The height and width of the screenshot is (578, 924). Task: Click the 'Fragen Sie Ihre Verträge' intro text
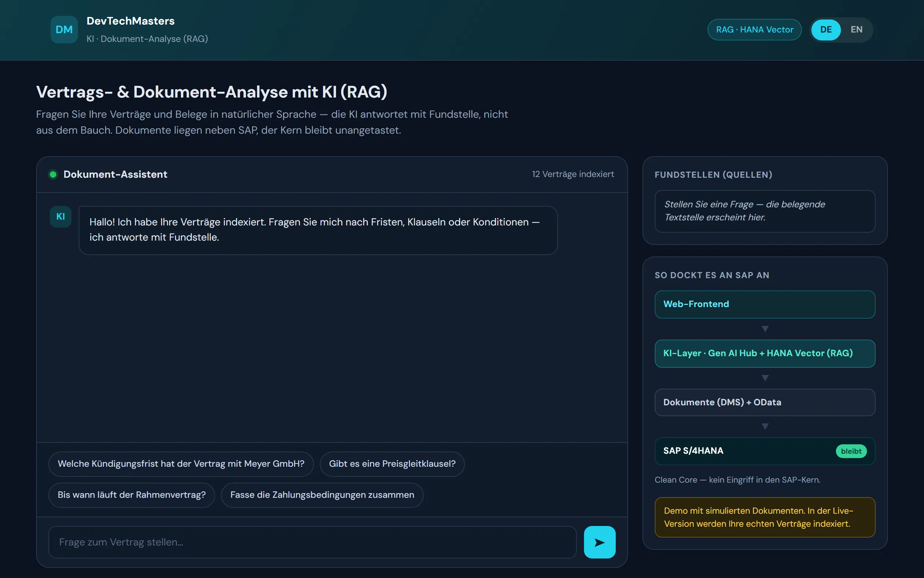click(x=272, y=122)
